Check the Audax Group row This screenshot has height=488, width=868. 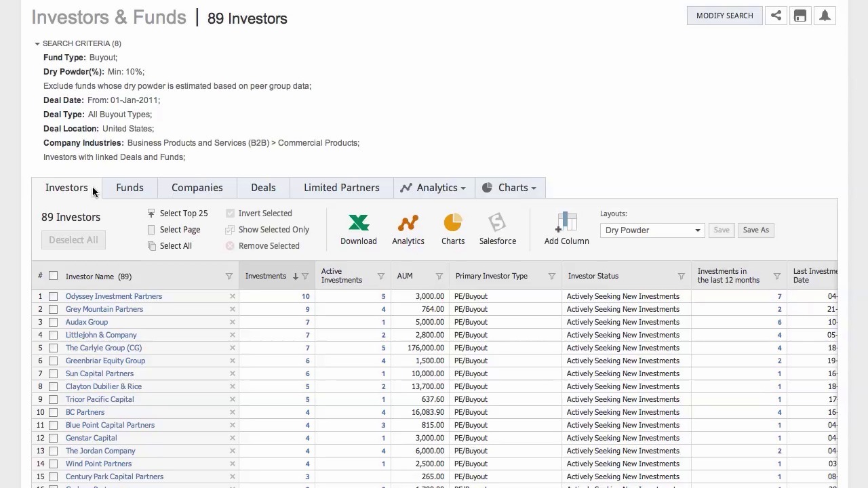point(53,322)
